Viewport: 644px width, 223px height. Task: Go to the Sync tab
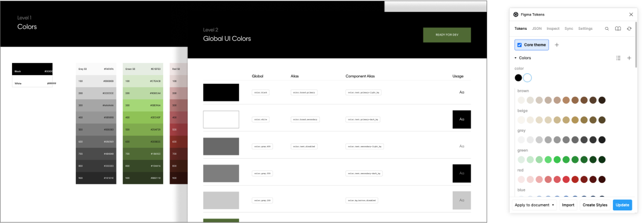tap(569, 29)
